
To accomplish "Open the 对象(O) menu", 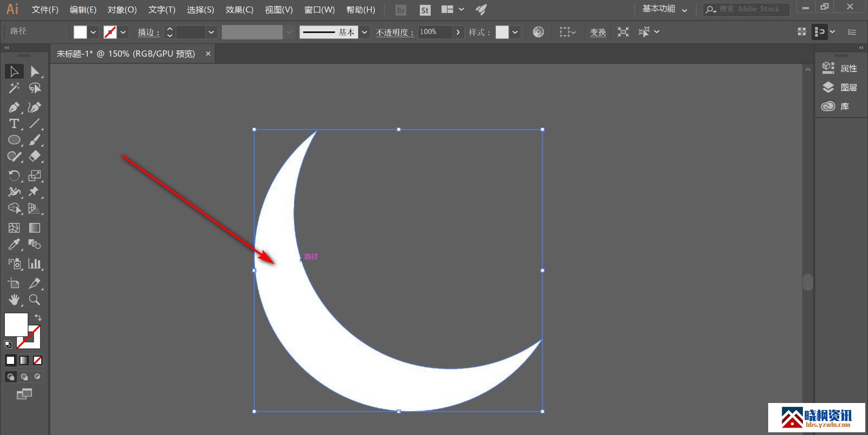I will click(x=122, y=10).
